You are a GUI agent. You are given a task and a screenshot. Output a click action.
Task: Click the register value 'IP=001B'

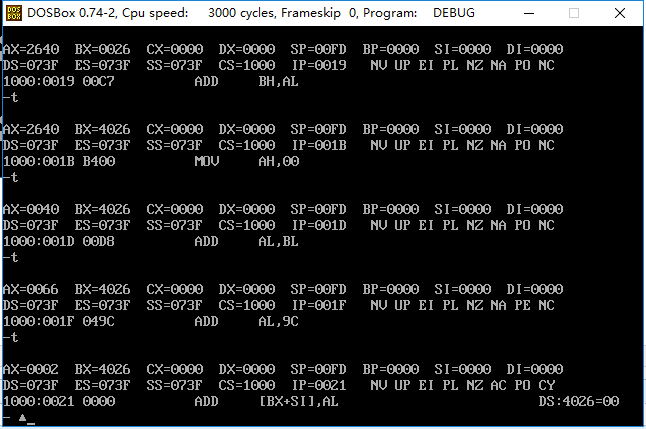pos(319,145)
